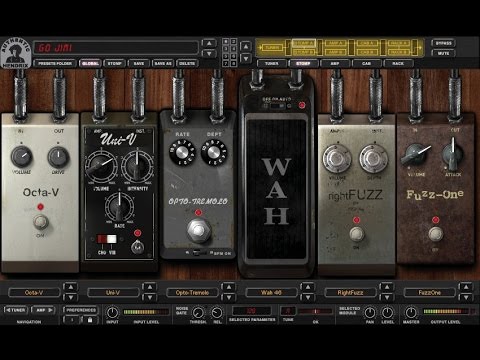This screenshot has width=480, height=360.
Task: Select the Tuner block in the signal chain
Action: click(272, 48)
